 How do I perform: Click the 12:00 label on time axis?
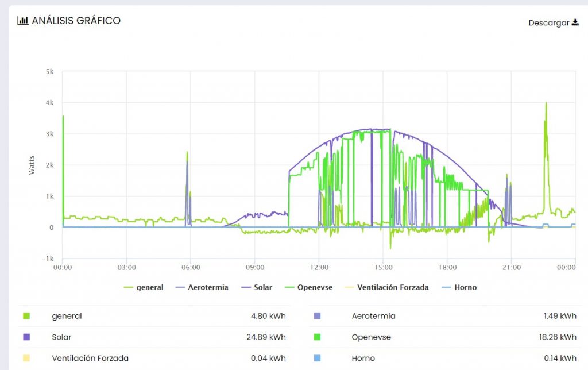[319, 267]
